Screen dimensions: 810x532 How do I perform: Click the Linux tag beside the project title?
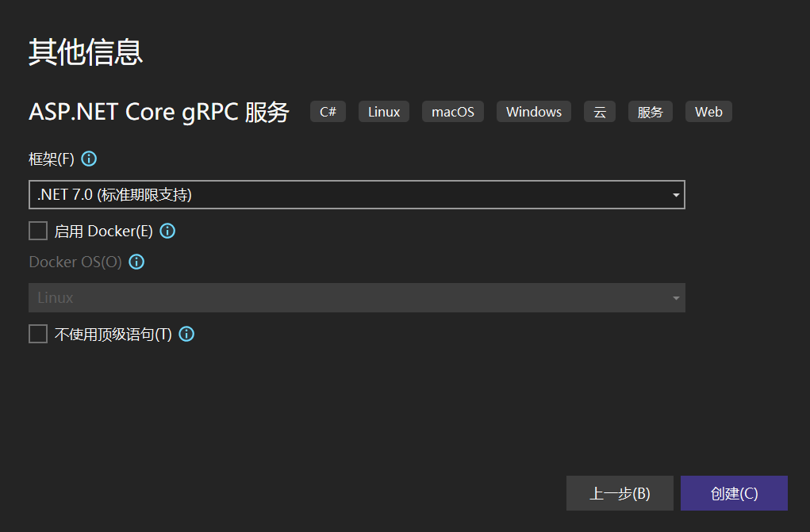click(x=384, y=112)
